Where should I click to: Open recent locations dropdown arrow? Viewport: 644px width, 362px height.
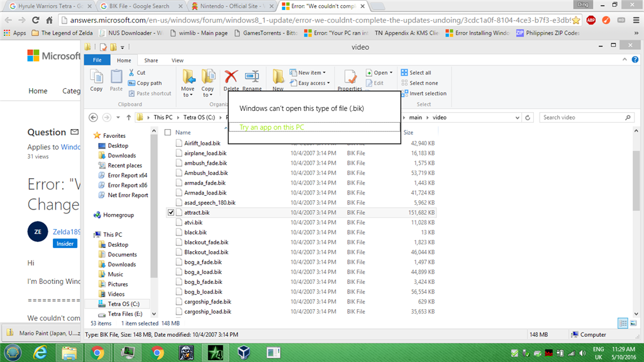pyautogui.click(x=118, y=117)
